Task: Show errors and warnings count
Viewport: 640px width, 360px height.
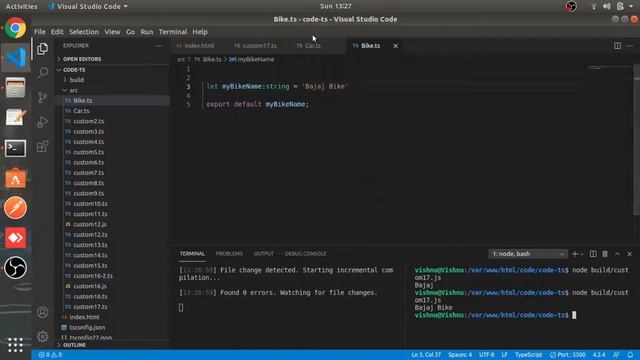Action: pyautogui.click(x=50, y=355)
